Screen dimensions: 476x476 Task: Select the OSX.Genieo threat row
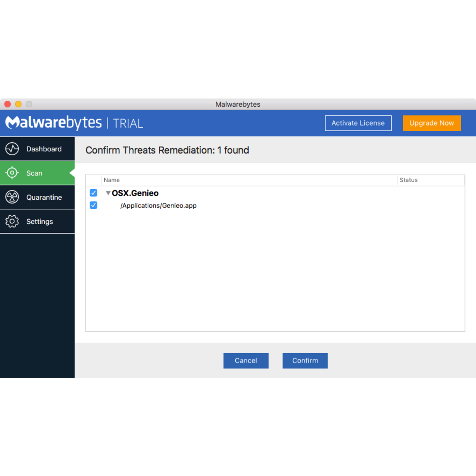(135, 193)
